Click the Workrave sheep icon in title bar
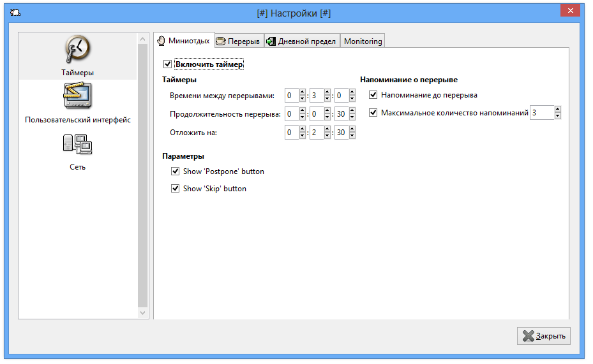Viewport: 593px width, 364px height. click(x=15, y=13)
